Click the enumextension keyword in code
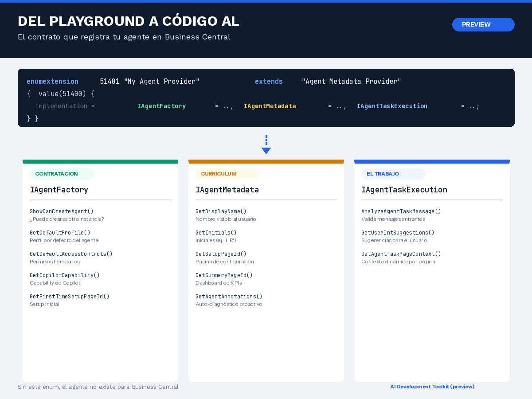Screen dimensions: 532x399 point(52,82)
